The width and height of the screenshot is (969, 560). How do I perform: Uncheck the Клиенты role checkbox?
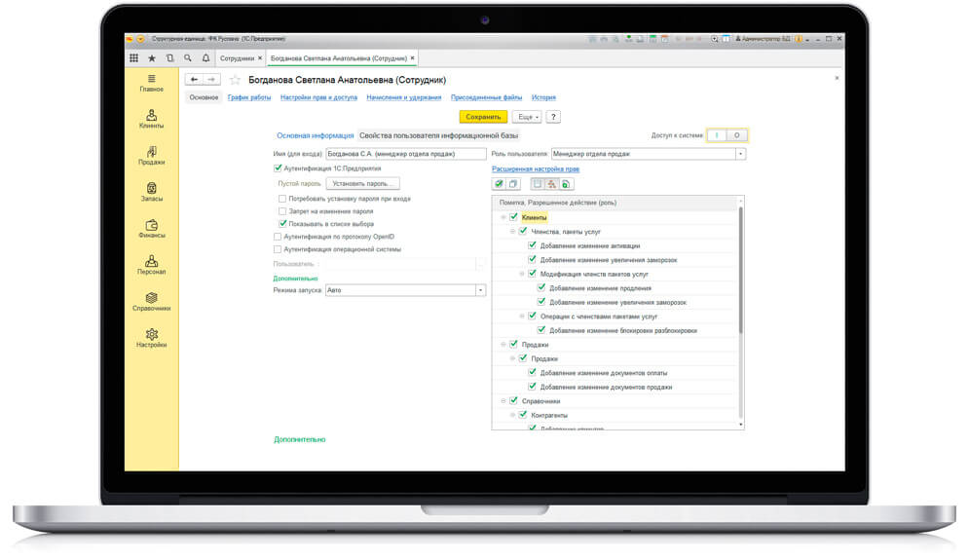(513, 217)
